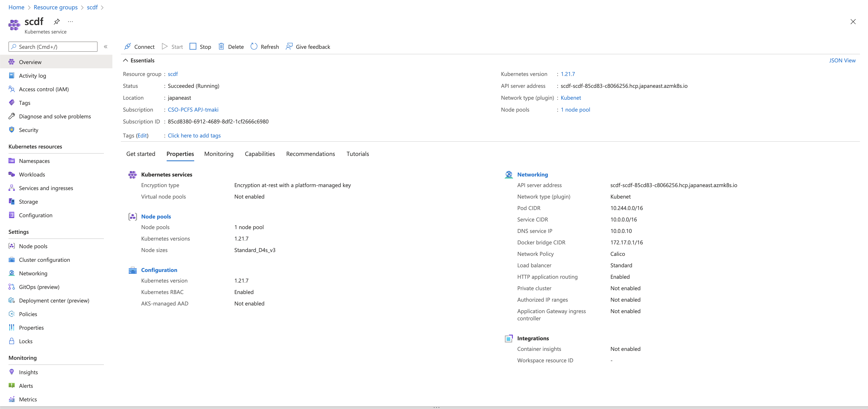868x409 pixels.
Task: Open Configuration under Kubernetes resources
Action: pyautogui.click(x=36, y=215)
